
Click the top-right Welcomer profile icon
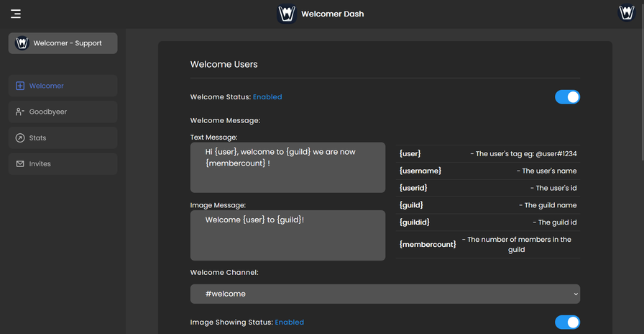point(626,13)
